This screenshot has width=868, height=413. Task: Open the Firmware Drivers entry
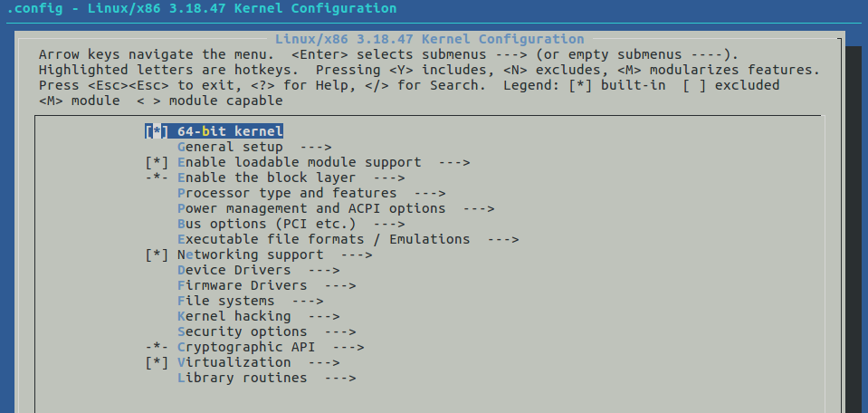242,285
